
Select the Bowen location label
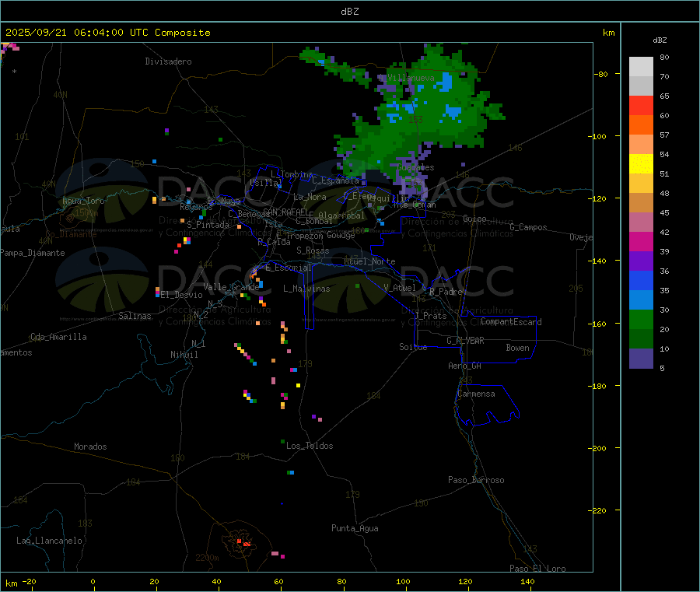517,348
